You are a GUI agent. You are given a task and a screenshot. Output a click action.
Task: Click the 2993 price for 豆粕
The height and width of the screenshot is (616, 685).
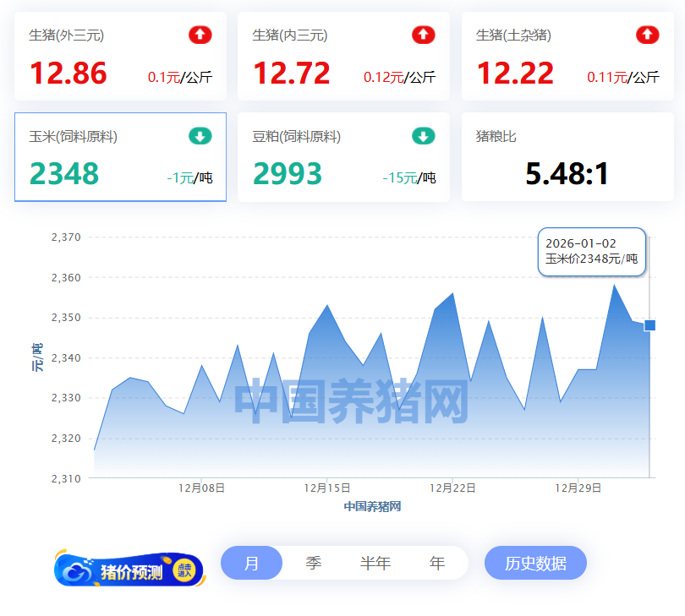[288, 174]
